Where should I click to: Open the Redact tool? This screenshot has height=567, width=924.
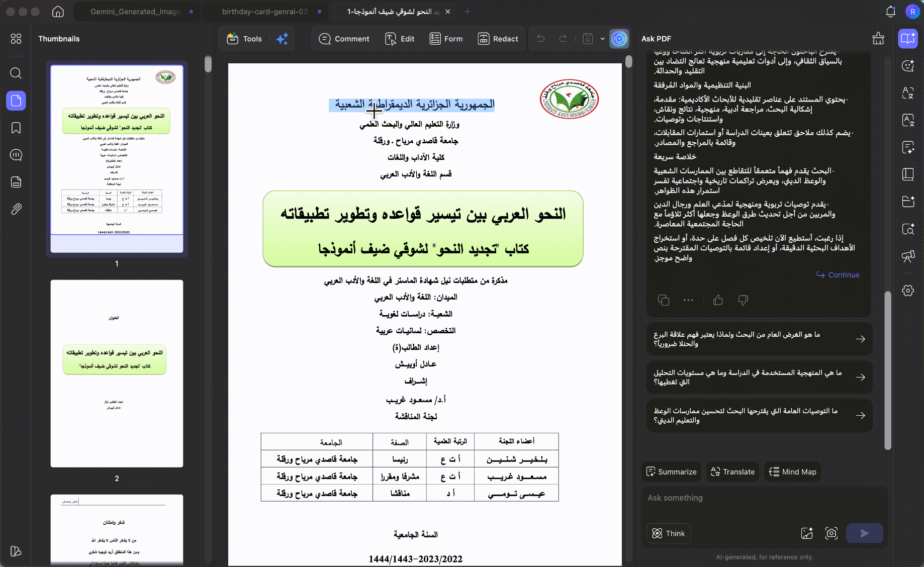[498, 39]
